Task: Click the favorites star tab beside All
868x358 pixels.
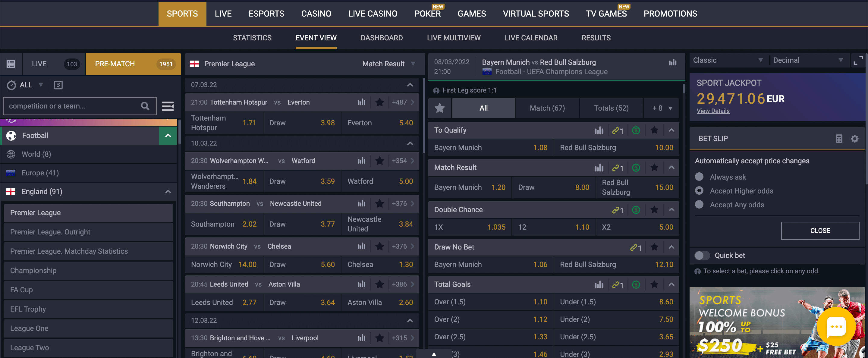Action: (439, 108)
